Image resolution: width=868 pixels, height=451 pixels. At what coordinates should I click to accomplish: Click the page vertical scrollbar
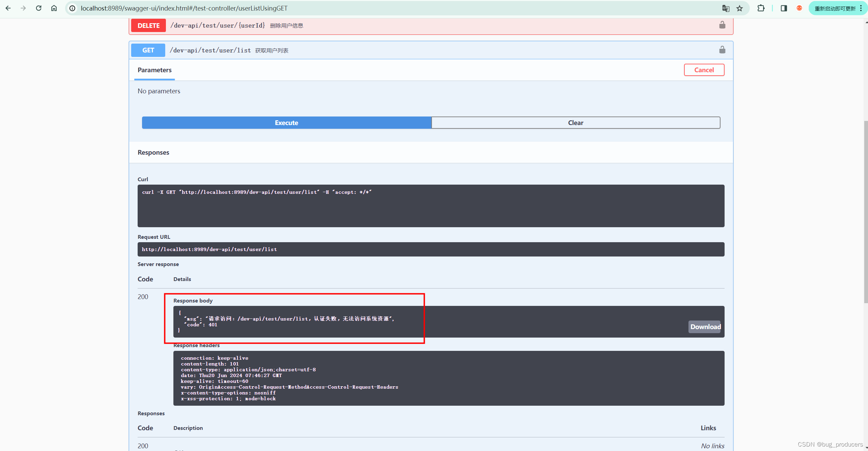click(866, 211)
